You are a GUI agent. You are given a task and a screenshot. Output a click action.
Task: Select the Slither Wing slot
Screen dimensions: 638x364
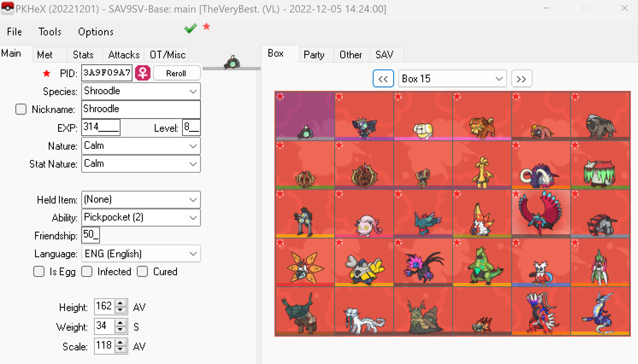(x=482, y=214)
